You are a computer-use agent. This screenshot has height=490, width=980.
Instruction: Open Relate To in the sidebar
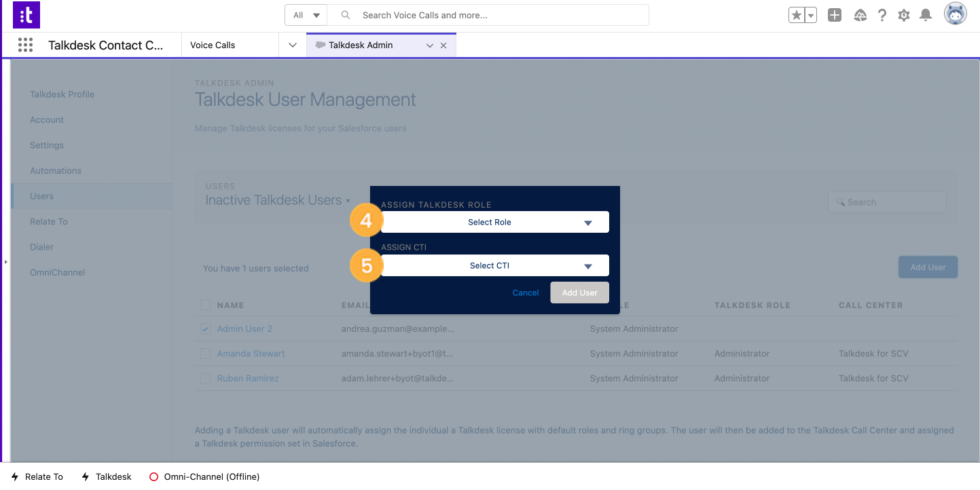tap(49, 221)
